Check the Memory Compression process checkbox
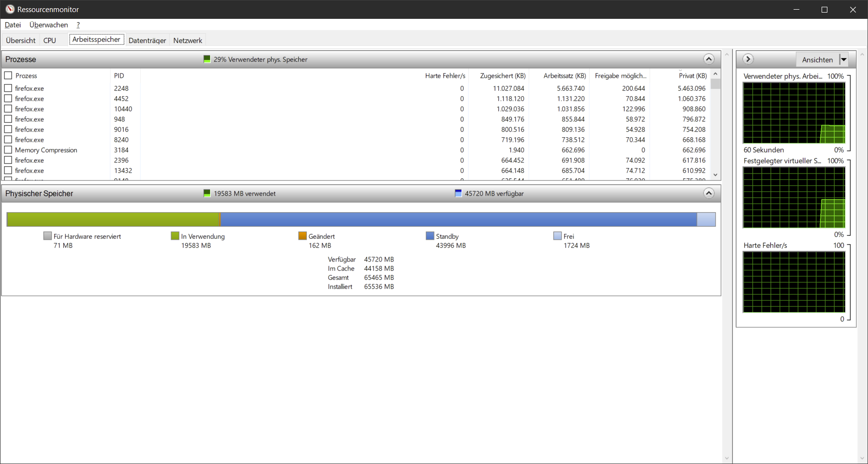 click(x=8, y=150)
